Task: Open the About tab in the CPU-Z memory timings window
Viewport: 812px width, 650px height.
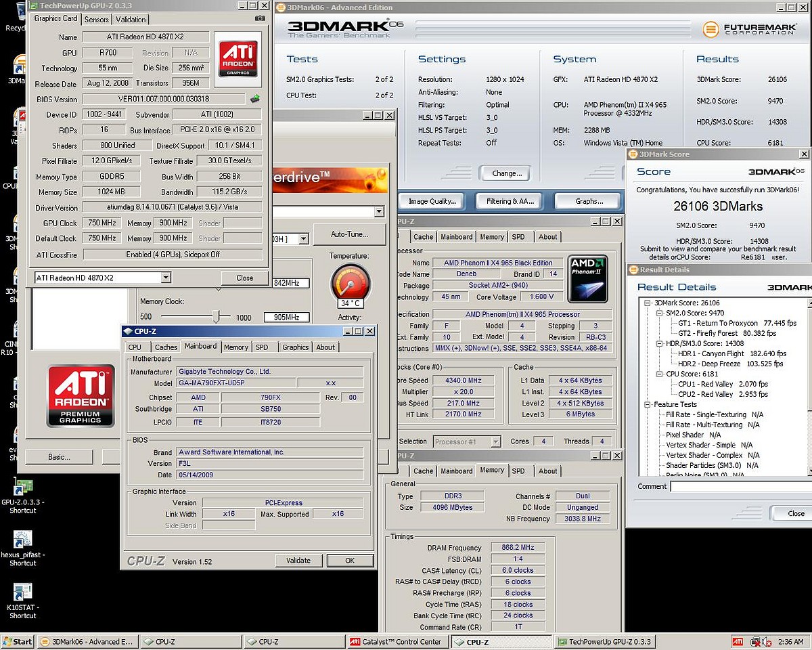Action: [548, 471]
